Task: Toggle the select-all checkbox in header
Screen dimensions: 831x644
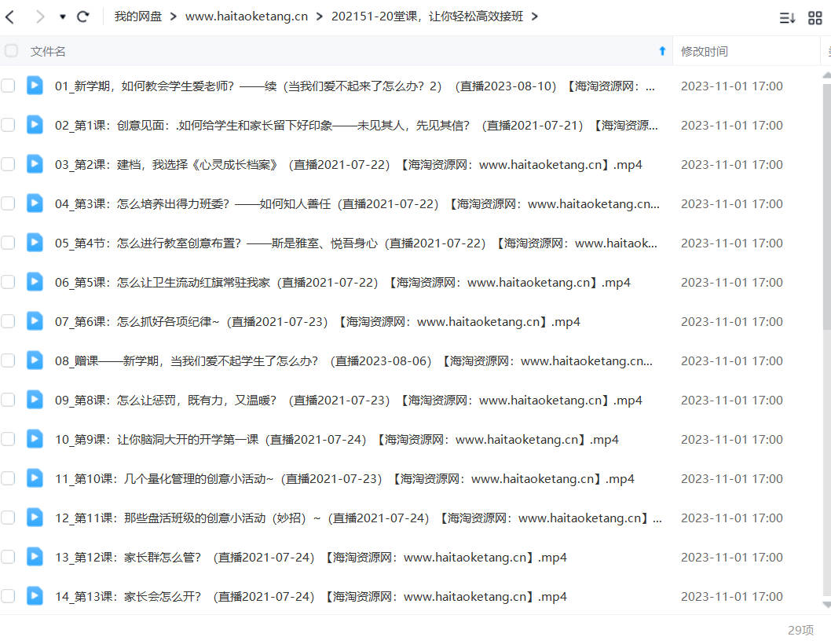Action: (x=11, y=51)
